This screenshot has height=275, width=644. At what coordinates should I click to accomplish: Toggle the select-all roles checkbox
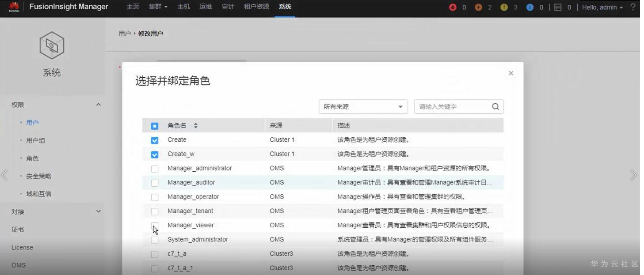155,126
